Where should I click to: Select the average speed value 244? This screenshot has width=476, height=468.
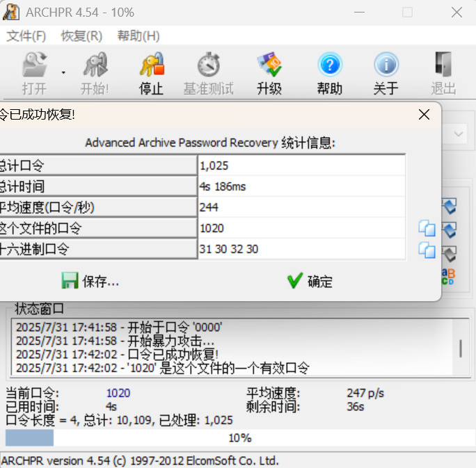click(x=209, y=207)
